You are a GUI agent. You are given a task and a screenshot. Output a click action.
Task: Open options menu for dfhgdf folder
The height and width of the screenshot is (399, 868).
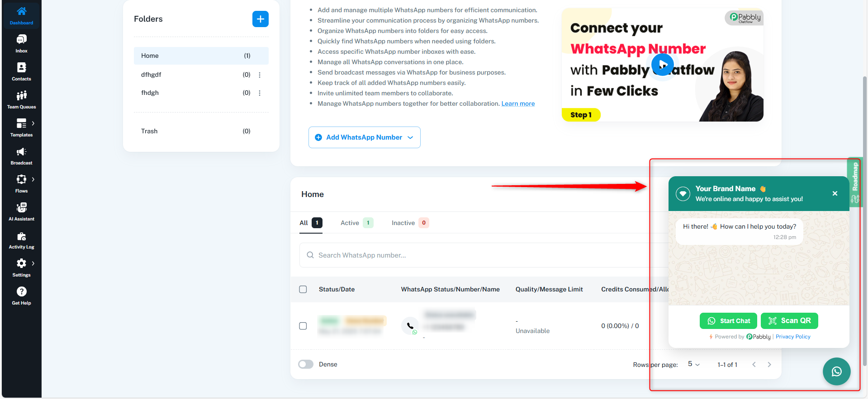260,75
